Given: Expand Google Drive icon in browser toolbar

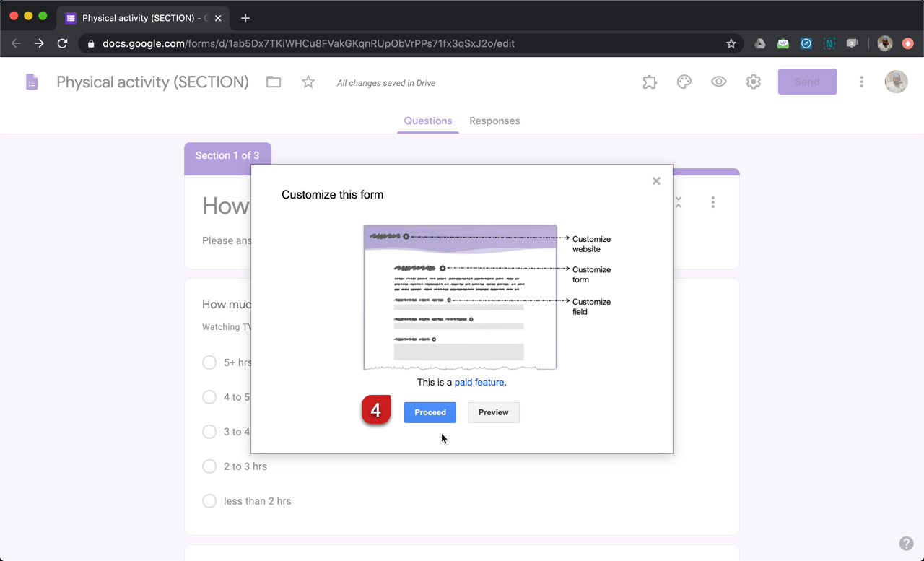Looking at the screenshot, I should [x=759, y=43].
